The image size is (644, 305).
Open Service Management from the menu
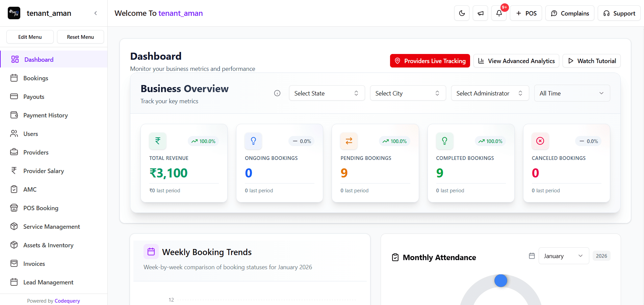click(x=51, y=226)
